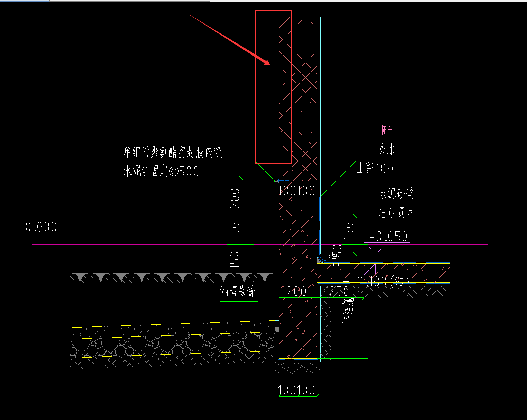This screenshot has width=527, height=420.
Task: Click the vertical 详结施 note
Action: [x=348, y=311]
